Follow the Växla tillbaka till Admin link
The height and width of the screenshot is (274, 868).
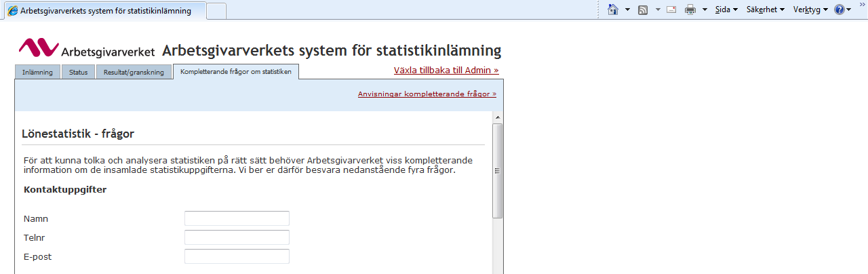pos(446,70)
